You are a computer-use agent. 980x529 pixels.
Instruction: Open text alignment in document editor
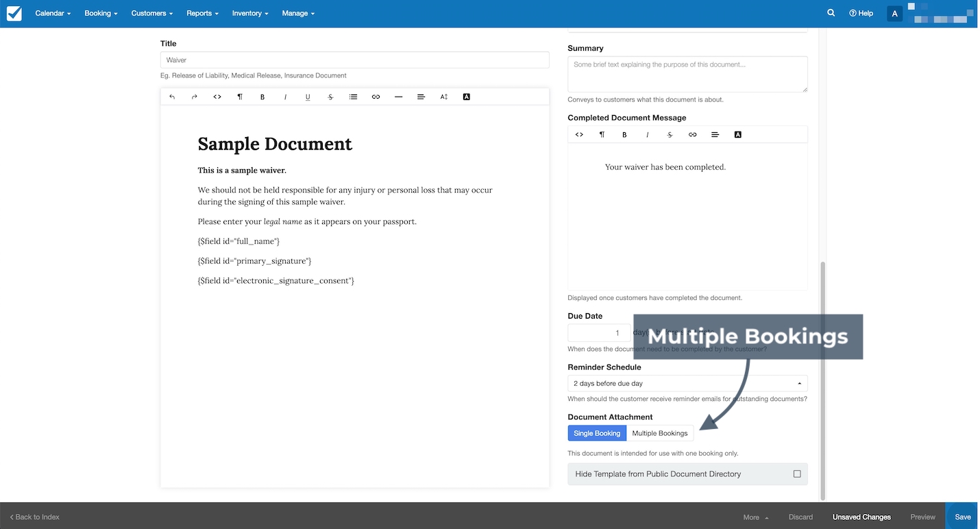421,97
